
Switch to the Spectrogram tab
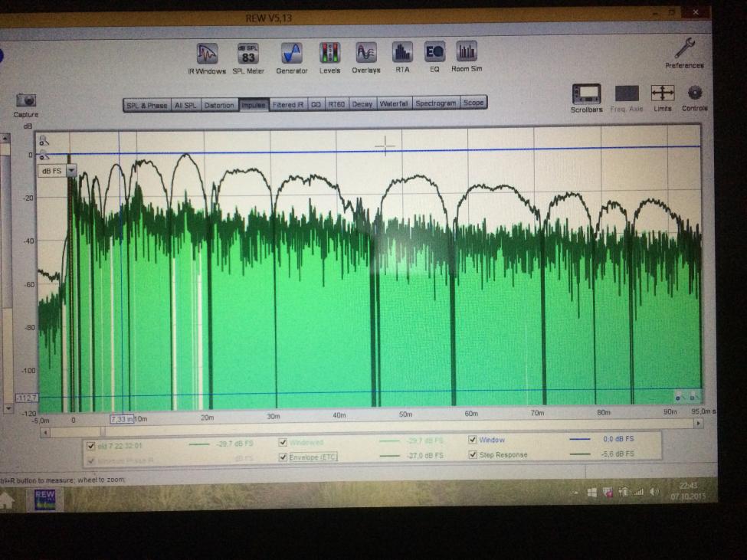point(436,103)
